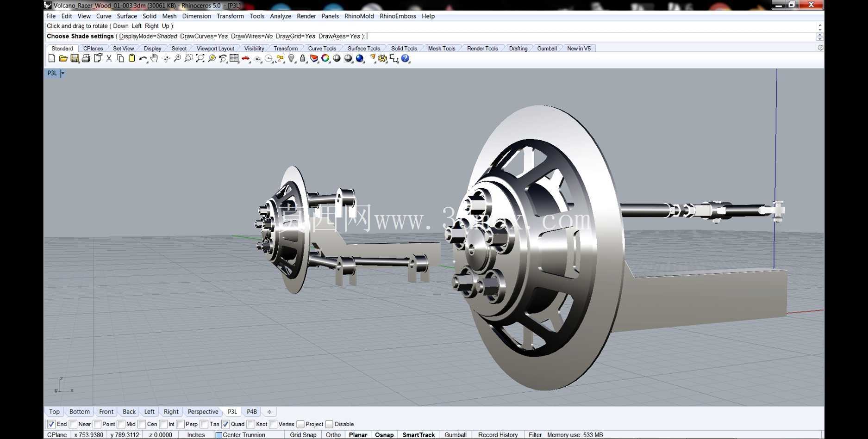Open the File menu
868x439 pixels.
click(x=51, y=16)
